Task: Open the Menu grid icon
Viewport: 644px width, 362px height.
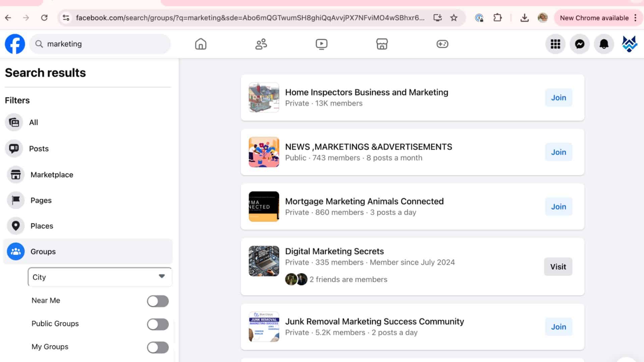Action: click(555, 44)
